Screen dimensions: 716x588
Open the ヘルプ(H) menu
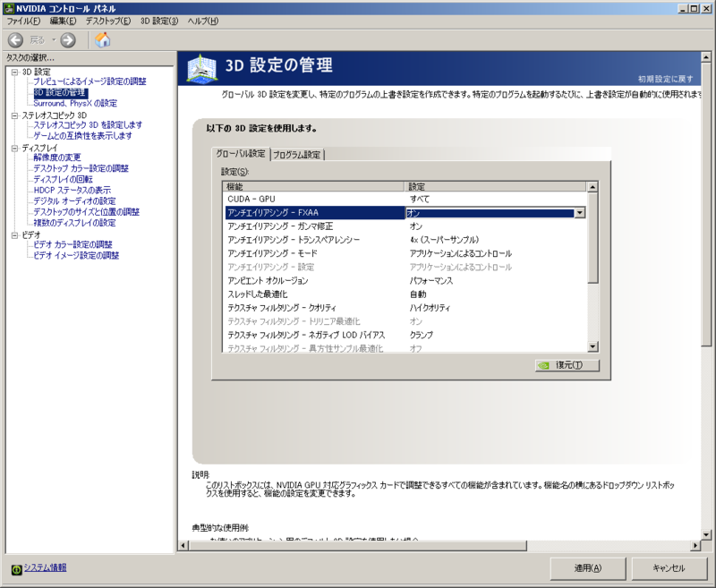click(203, 21)
